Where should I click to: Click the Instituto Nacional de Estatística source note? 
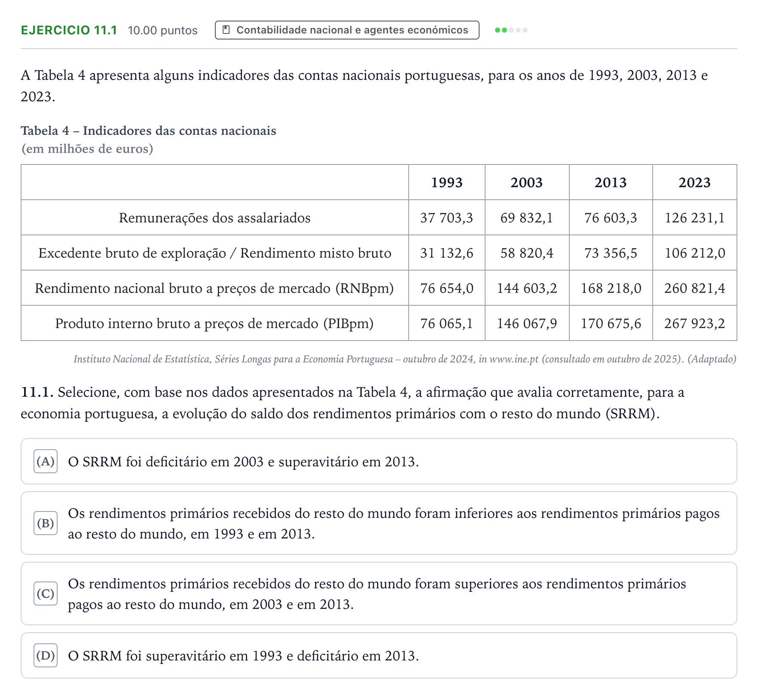coord(405,359)
